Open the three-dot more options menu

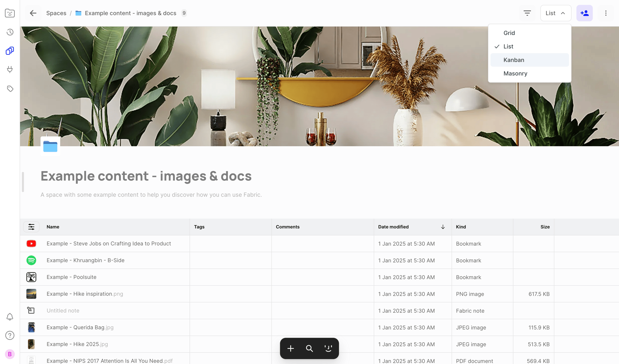click(606, 13)
